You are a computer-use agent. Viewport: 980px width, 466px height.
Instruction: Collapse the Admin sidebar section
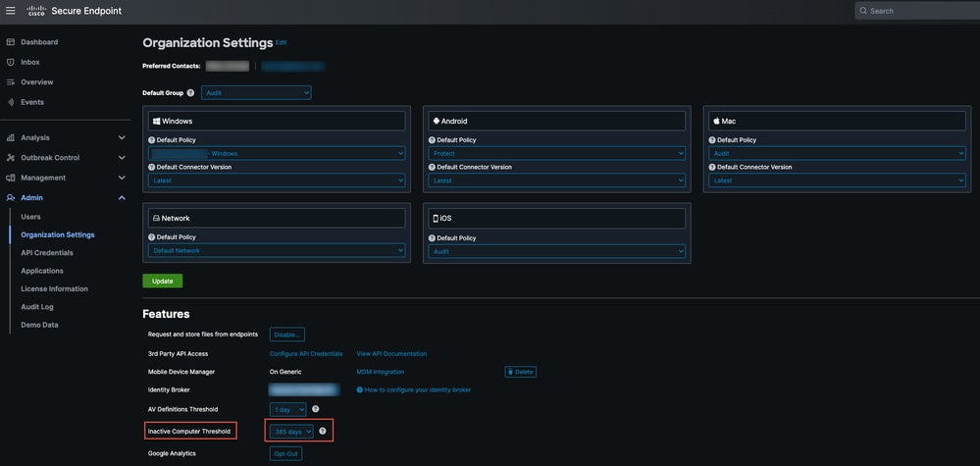click(x=122, y=198)
